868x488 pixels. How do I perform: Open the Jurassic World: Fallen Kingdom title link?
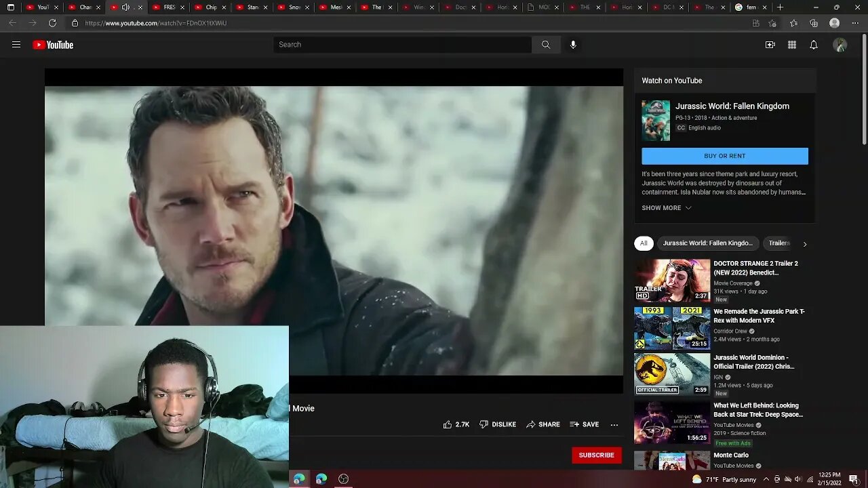732,106
